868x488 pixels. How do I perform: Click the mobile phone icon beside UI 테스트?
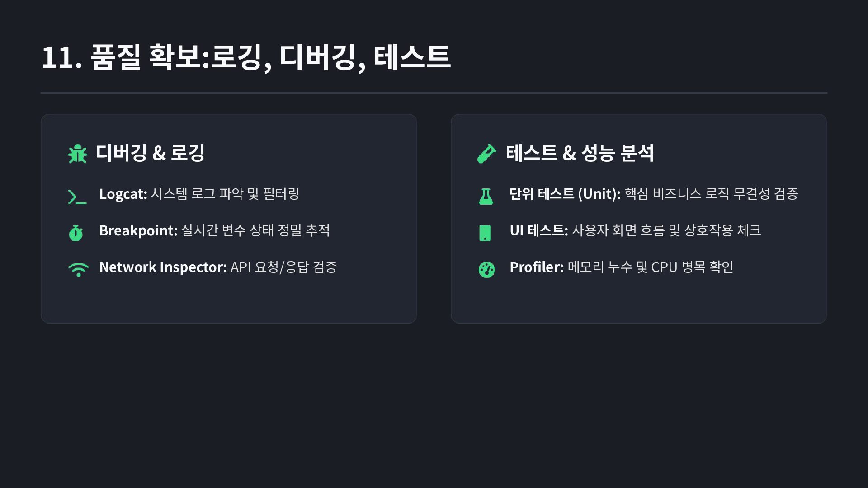(485, 233)
